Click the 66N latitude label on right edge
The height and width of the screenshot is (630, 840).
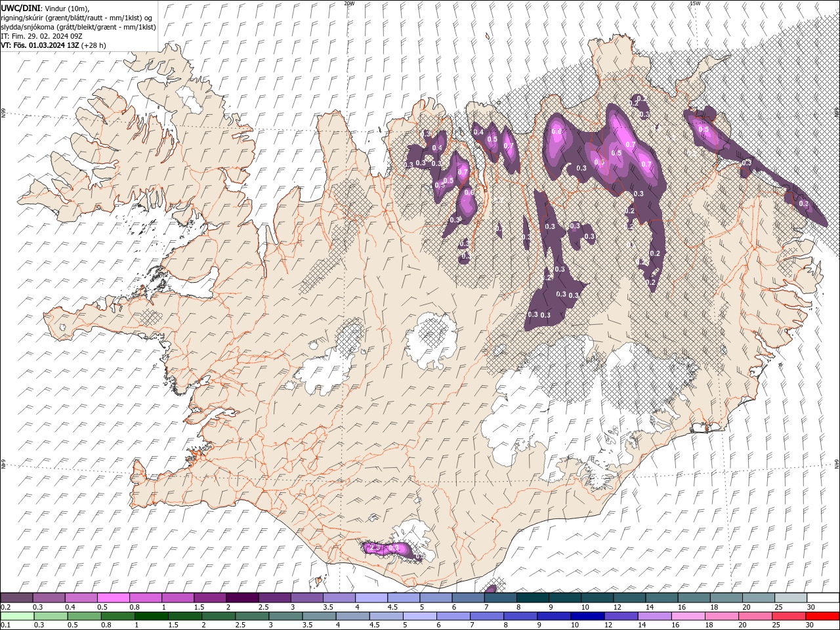(837, 112)
